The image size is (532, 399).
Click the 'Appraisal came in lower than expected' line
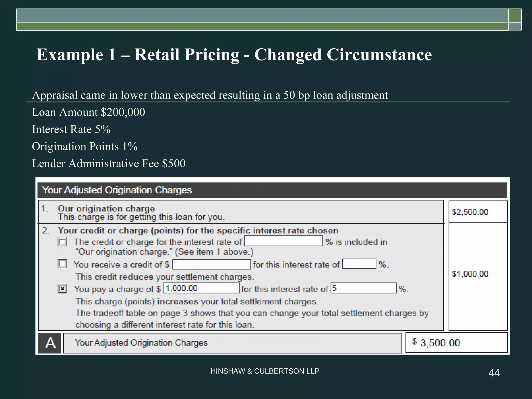210,95
